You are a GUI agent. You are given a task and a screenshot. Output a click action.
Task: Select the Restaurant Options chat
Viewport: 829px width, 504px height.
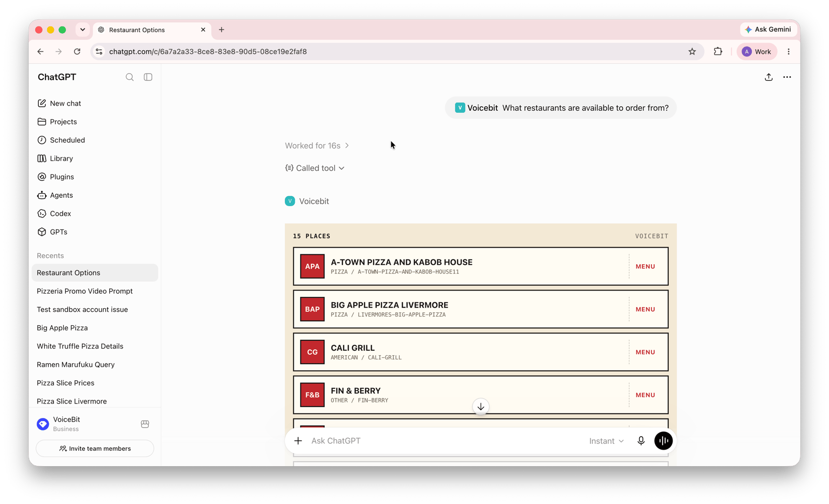(95, 273)
